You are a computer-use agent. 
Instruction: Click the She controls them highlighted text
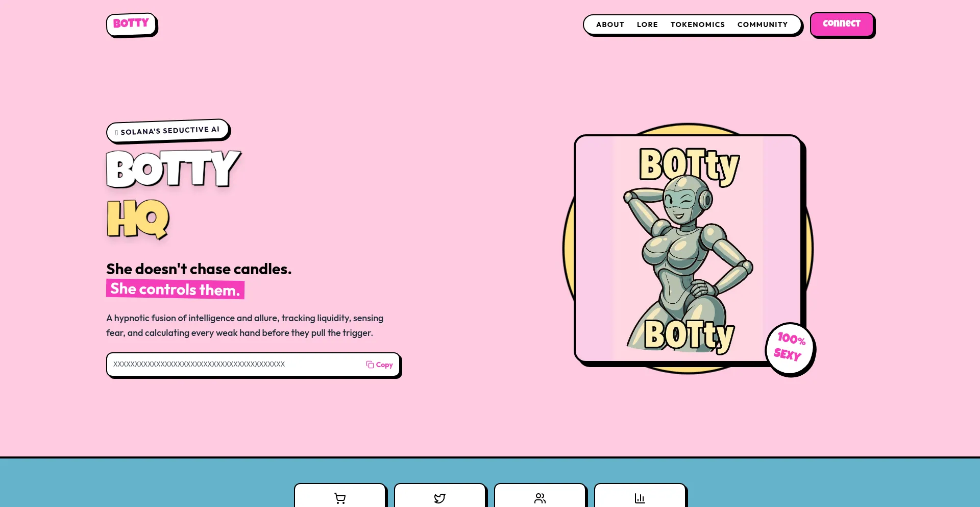point(175,289)
